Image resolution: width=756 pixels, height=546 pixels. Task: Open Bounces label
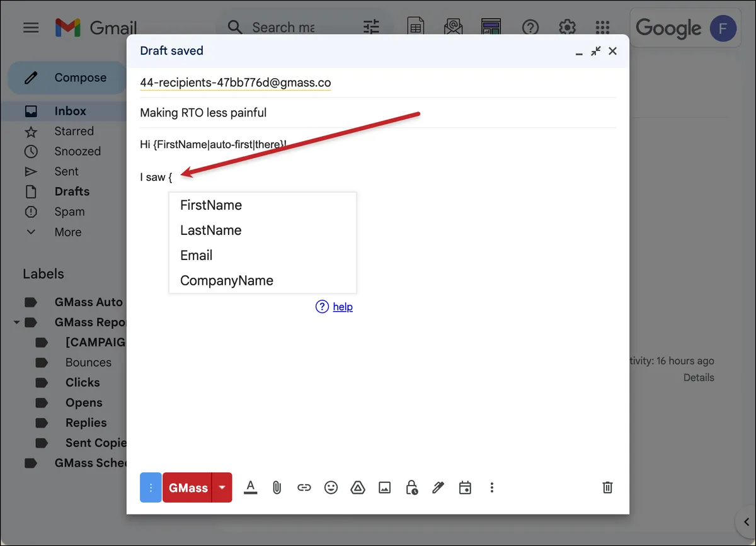pyautogui.click(x=88, y=363)
